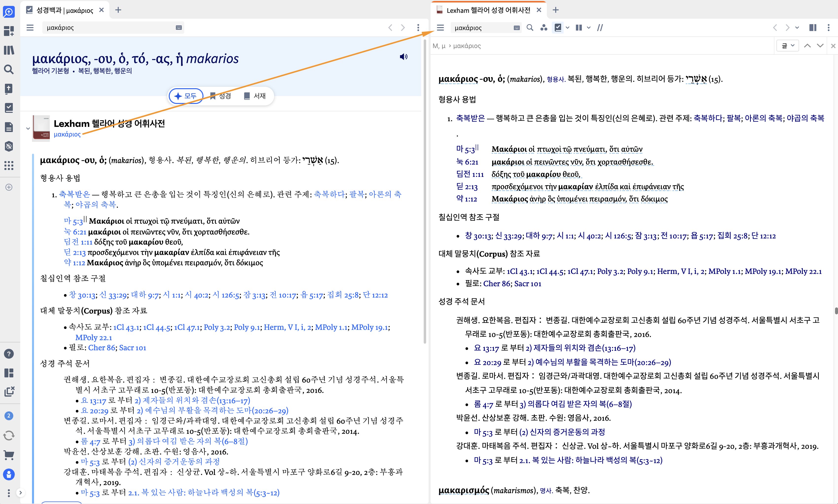Add a new tab beside 성경백과 tab
The width and height of the screenshot is (838, 504).
(x=118, y=10)
